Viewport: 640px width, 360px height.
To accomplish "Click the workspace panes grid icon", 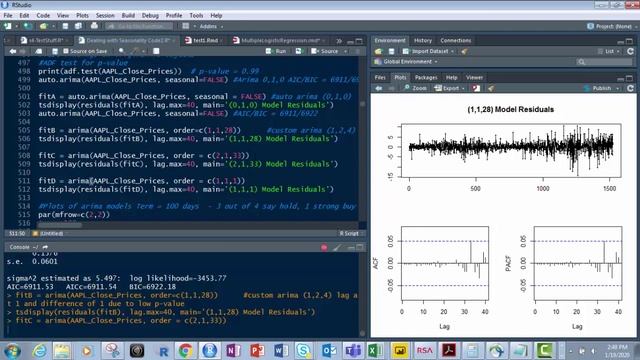I will click(x=186, y=26).
